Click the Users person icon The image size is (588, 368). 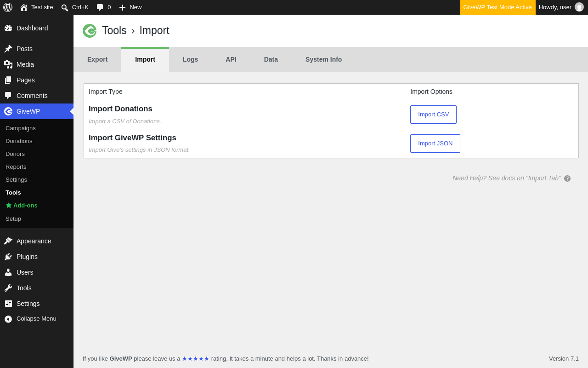coord(8,272)
